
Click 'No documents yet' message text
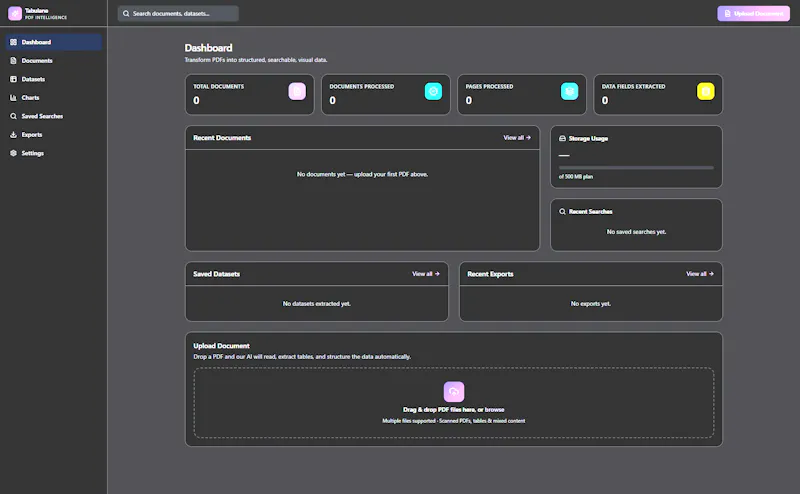[x=362, y=175]
